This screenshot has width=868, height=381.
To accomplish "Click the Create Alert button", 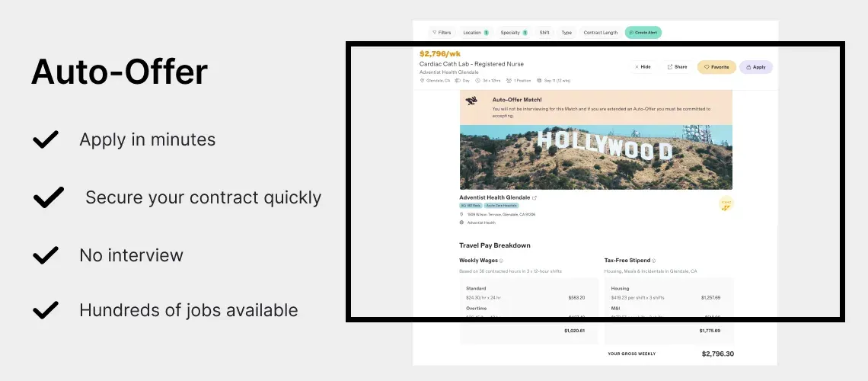I will (x=643, y=33).
